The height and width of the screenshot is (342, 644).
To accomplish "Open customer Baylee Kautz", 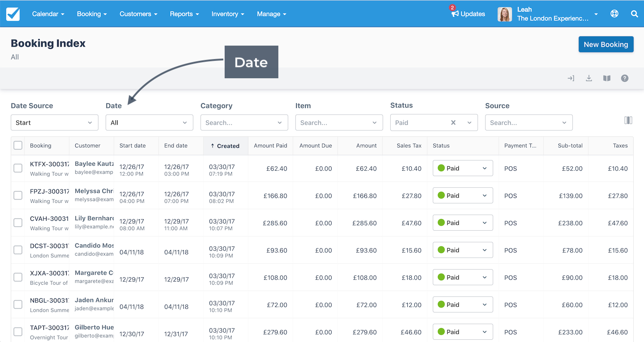I will tap(94, 164).
